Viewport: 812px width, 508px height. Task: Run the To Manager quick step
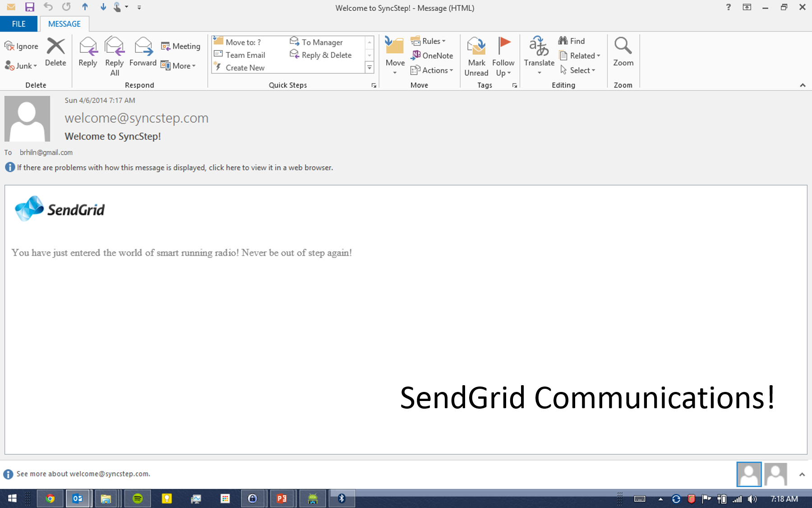point(316,42)
